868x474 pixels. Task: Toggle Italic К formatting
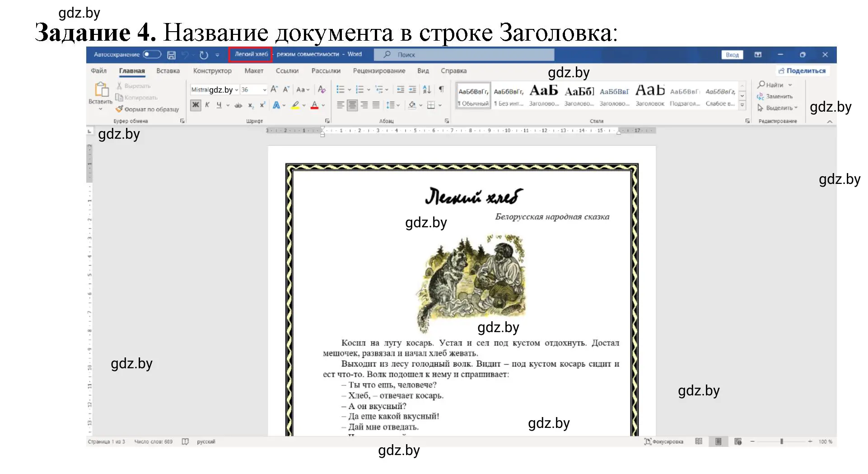pyautogui.click(x=207, y=105)
